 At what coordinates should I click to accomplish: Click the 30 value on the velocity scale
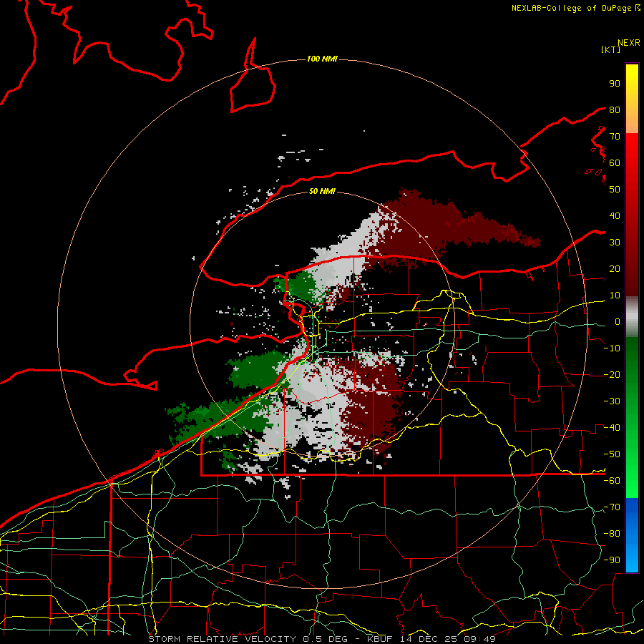click(615, 243)
